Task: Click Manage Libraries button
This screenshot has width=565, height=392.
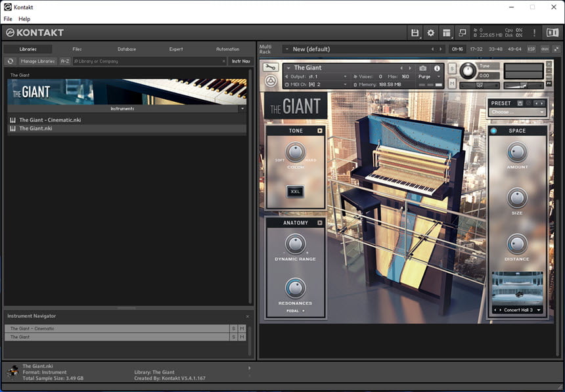Action: click(x=38, y=61)
